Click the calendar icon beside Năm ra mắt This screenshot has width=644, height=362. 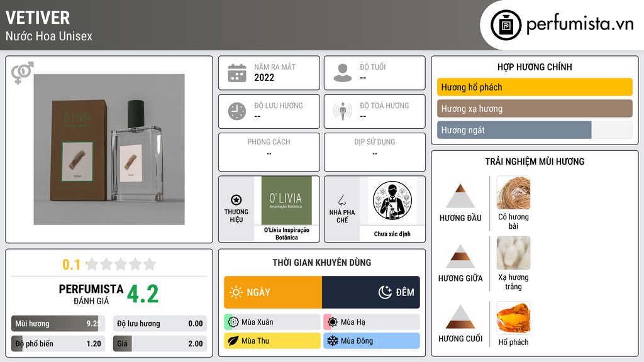click(x=237, y=73)
